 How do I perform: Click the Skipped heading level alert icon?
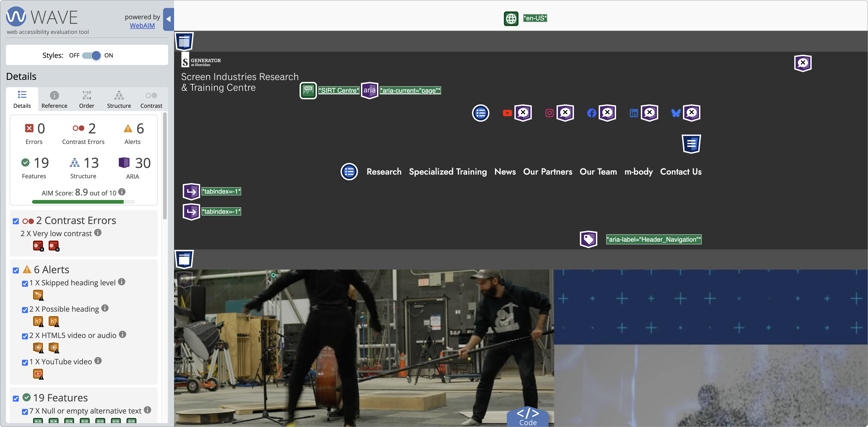[x=38, y=295]
